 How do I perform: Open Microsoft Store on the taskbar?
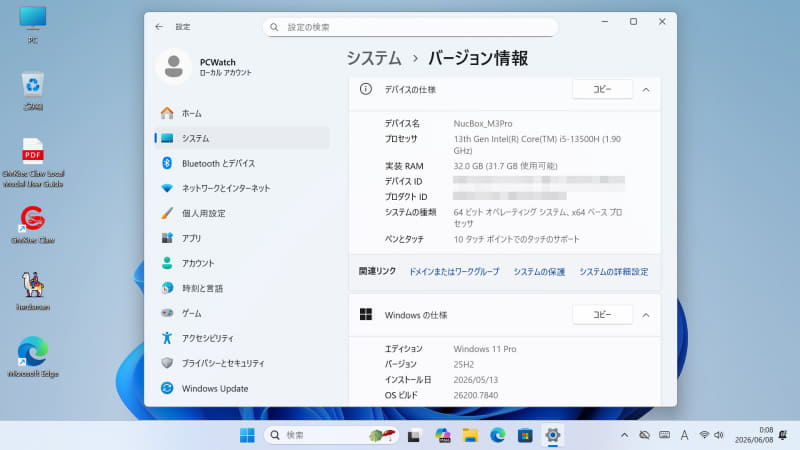tap(525, 435)
